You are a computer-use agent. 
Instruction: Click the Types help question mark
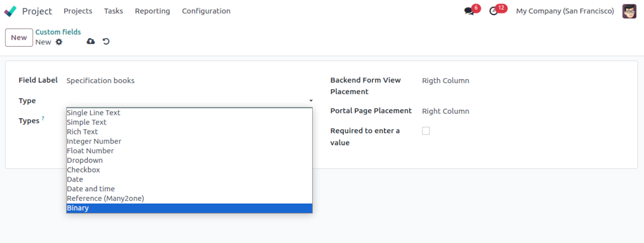point(43,118)
